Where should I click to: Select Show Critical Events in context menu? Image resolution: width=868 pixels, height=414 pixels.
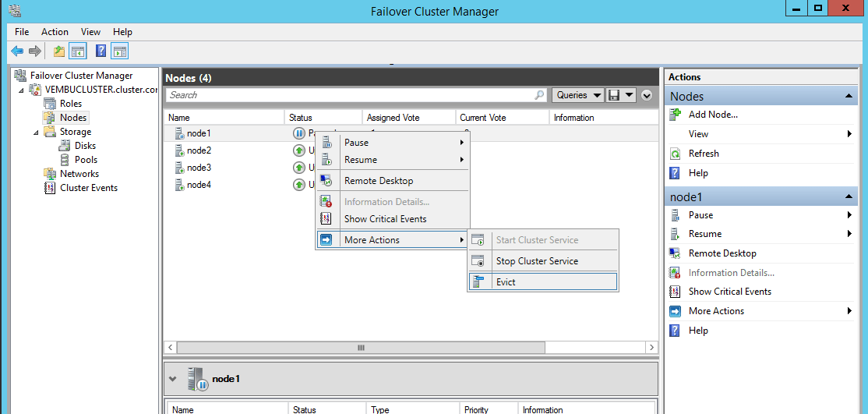click(x=393, y=219)
